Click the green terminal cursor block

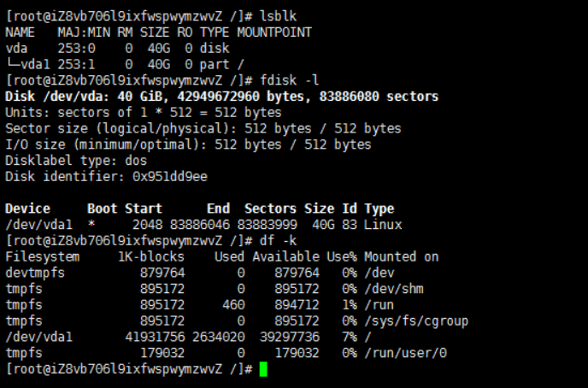(x=263, y=369)
